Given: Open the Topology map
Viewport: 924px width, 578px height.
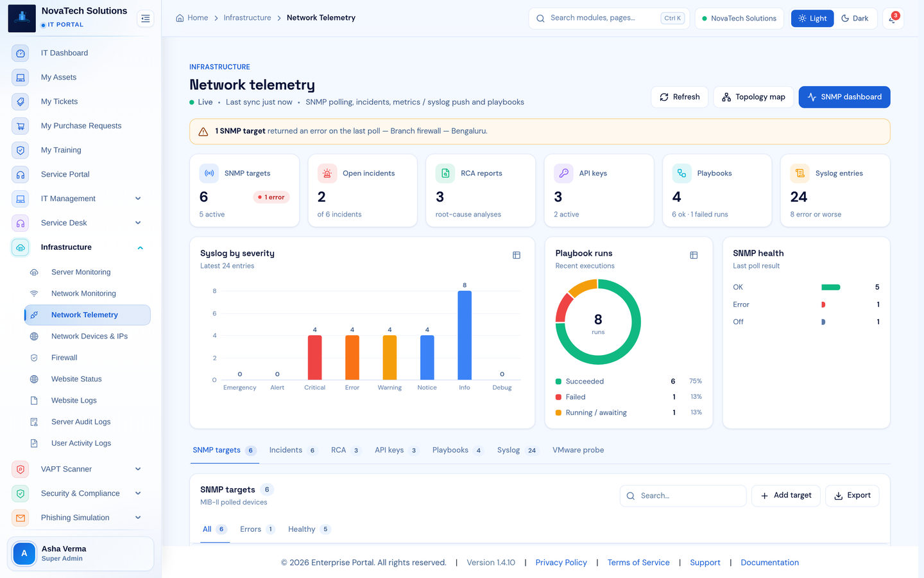Looking at the screenshot, I should [753, 97].
